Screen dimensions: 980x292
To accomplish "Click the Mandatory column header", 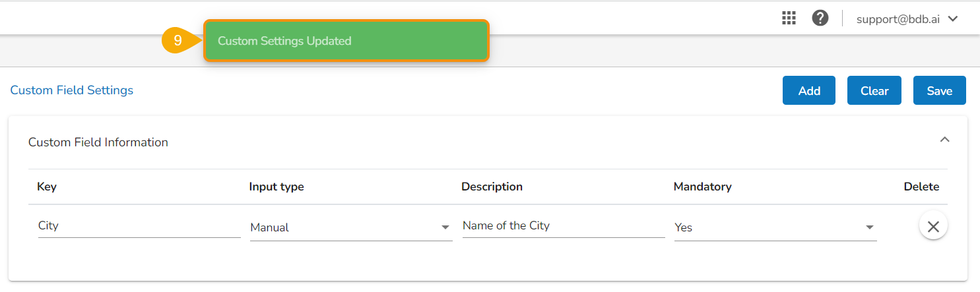I will (x=702, y=187).
